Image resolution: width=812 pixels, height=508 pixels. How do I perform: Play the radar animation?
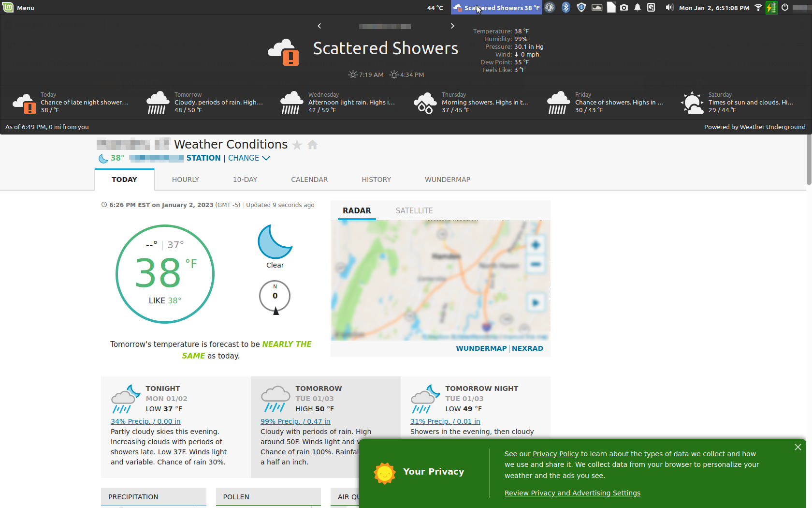pyautogui.click(x=536, y=302)
